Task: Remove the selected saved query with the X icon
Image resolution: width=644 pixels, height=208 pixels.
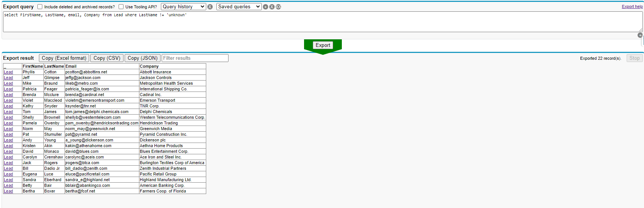Action: 272,7
